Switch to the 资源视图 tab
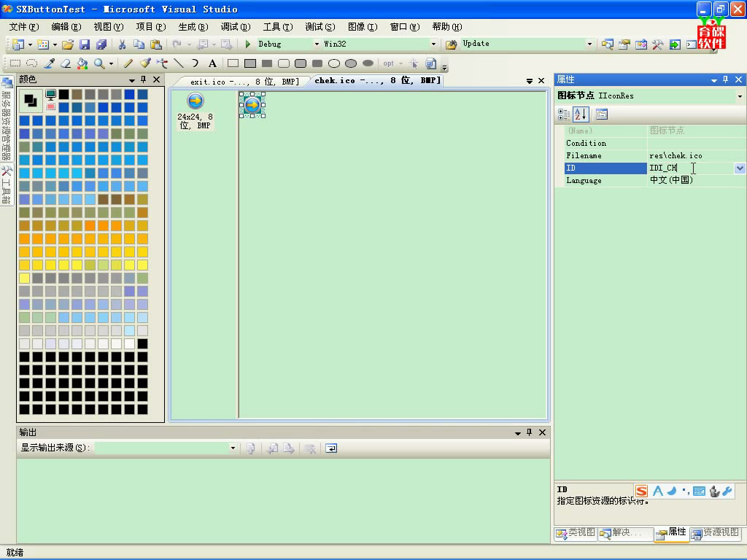747x560 pixels. (x=716, y=533)
